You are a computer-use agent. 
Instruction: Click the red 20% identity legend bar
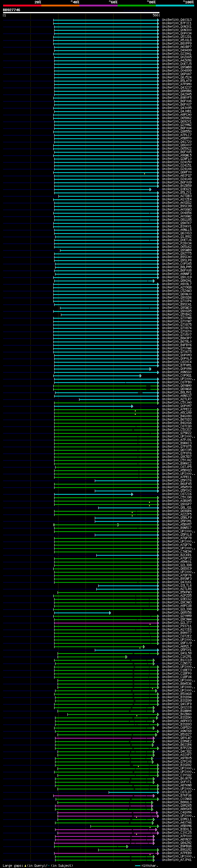22,6
